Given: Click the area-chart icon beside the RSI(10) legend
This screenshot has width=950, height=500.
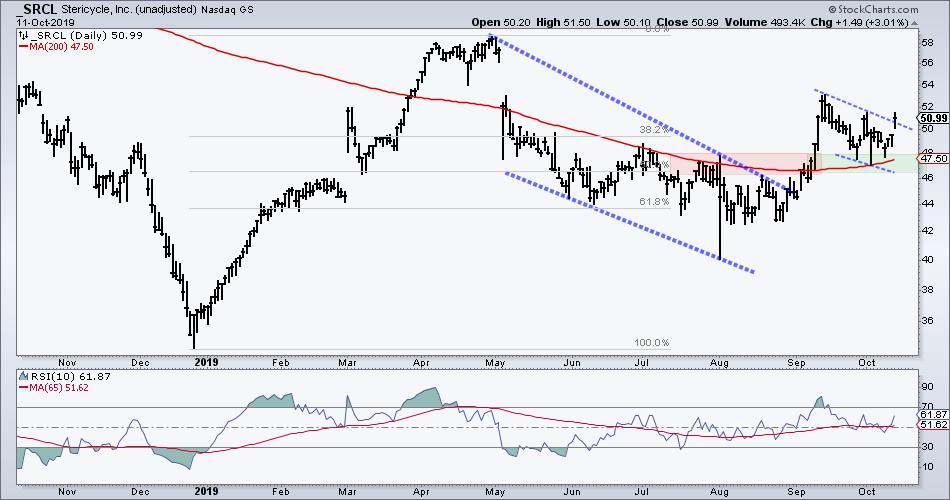Looking at the screenshot, I should coord(25,376).
